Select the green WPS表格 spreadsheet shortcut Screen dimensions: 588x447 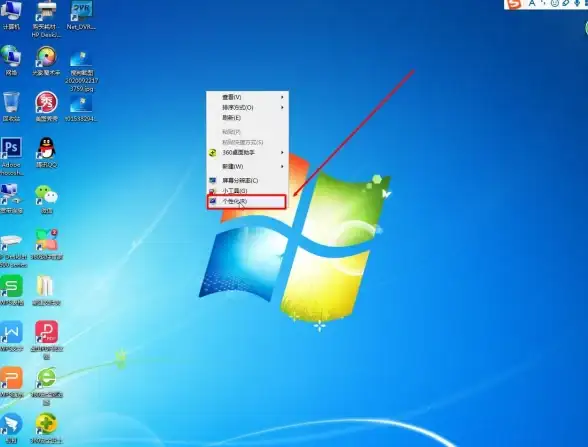click(12, 290)
